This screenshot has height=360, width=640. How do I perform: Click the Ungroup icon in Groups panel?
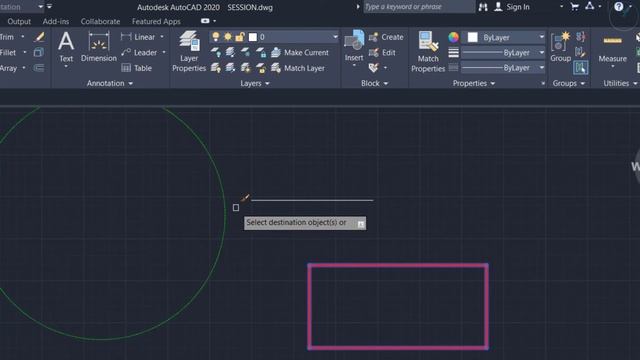[580, 37]
